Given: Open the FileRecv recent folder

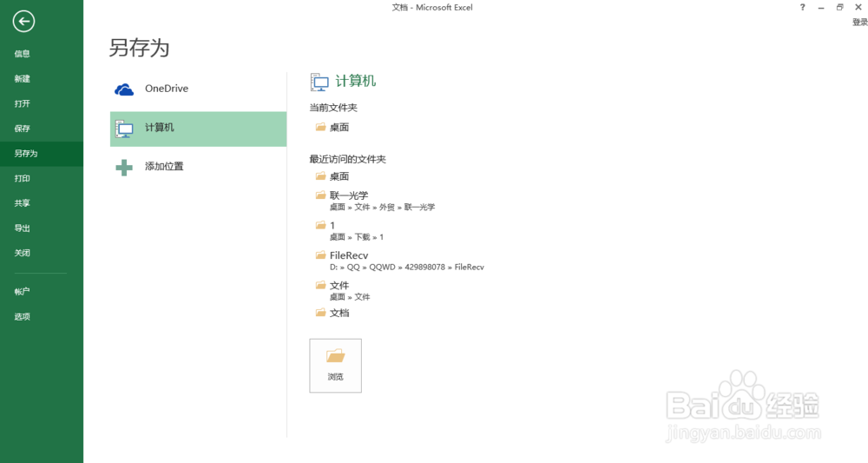Looking at the screenshot, I should click(x=349, y=255).
